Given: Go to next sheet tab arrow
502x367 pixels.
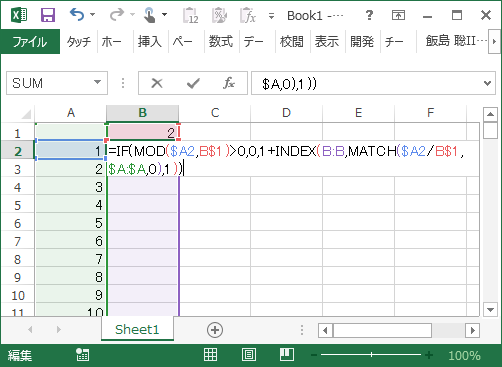Looking at the screenshot, I should coord(59,330).
